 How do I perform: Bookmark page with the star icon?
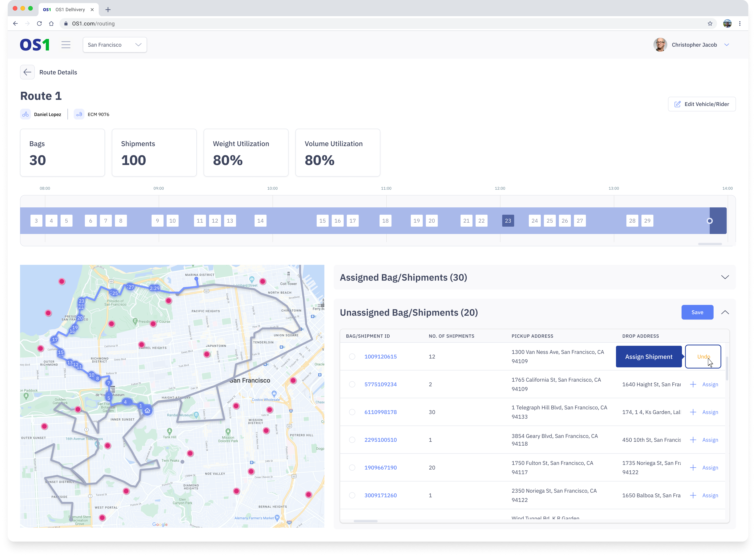coord(710,24)
